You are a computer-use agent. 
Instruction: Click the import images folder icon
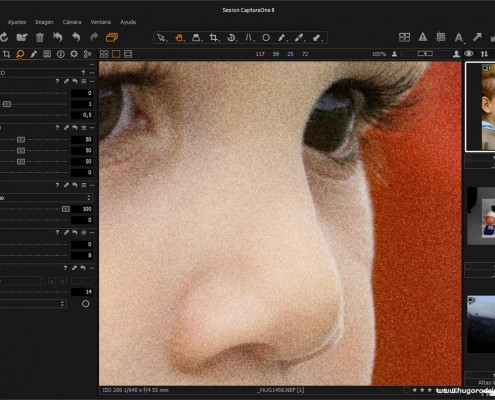[x=22, y=37]
